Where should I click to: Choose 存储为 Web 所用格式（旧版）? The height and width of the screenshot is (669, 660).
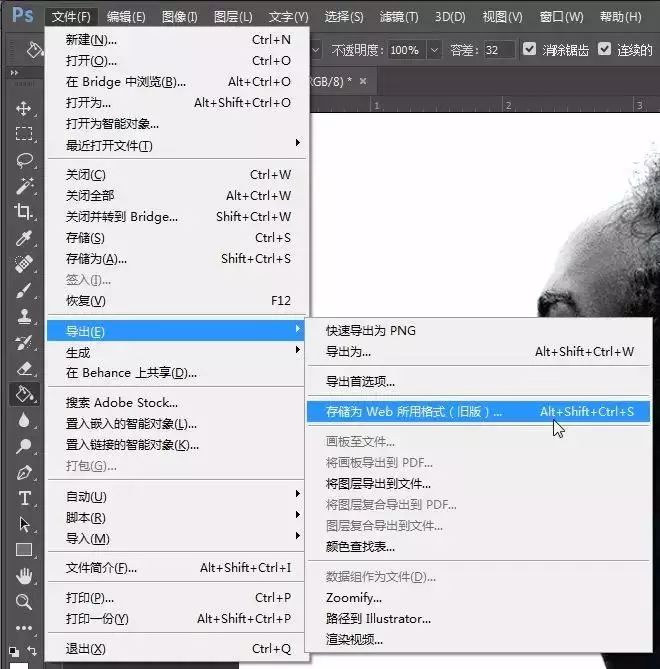point(414,411)
